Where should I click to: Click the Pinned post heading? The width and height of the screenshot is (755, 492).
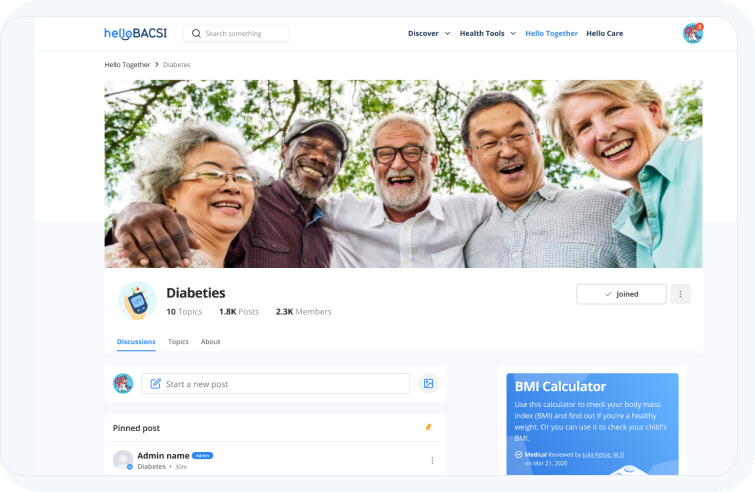click(x=136, y=428)
